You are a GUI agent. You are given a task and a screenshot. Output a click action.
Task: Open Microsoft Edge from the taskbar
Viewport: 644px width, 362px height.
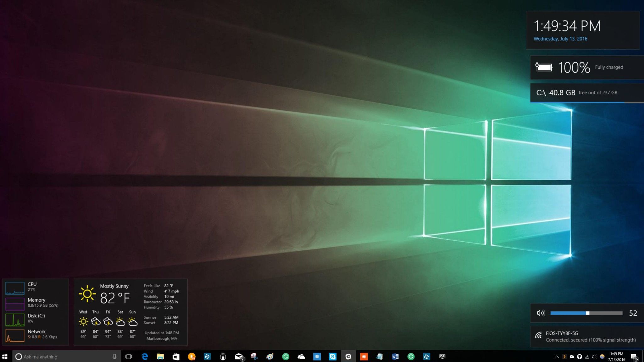(145, 356)
